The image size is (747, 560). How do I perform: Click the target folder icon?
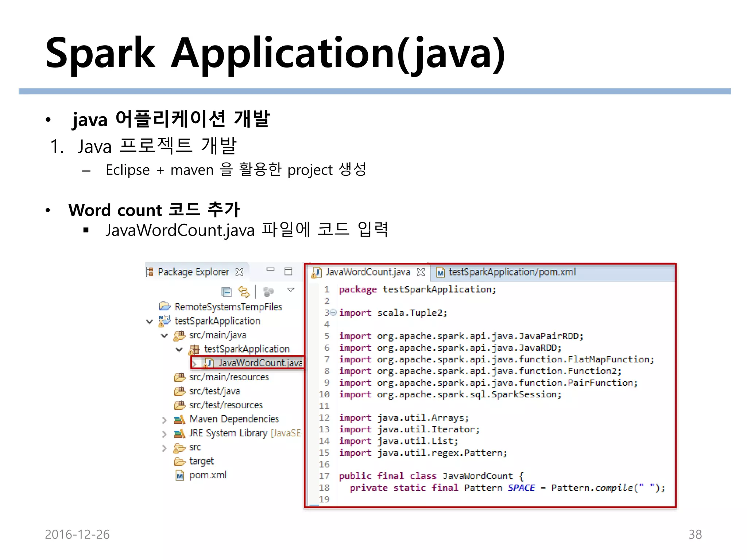(x=179, y=462)
